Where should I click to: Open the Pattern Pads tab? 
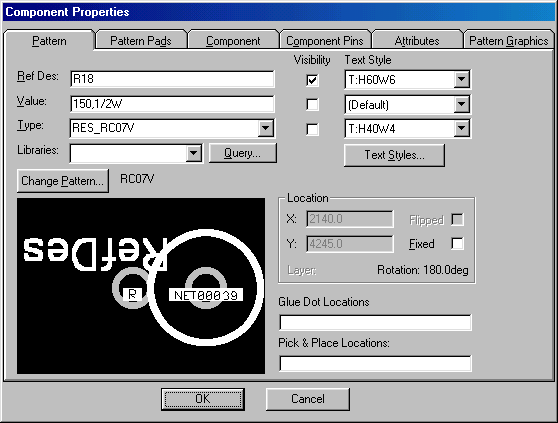tap(141, 41)
